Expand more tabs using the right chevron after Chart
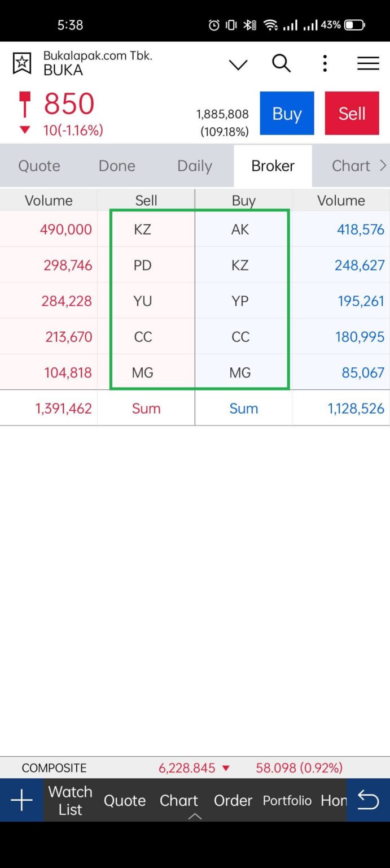Image resolution: width=390 pixels, height=868 pixels. click(383, 166)
